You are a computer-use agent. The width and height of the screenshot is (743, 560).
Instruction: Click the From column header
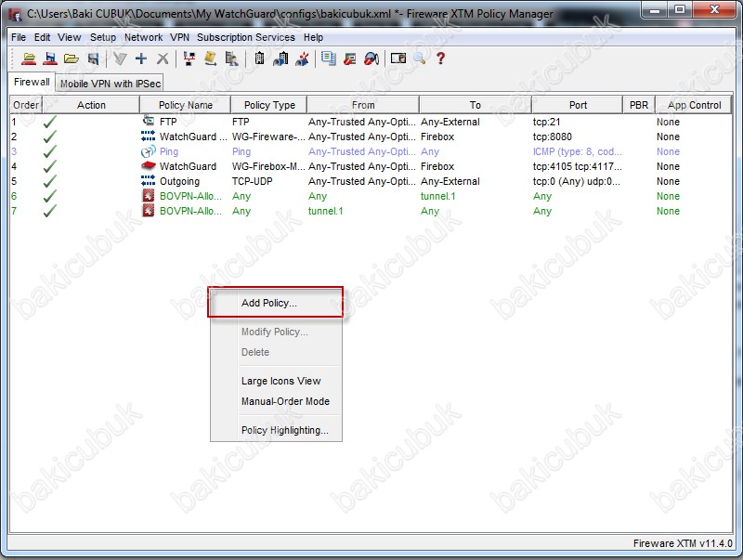pyautogui.click(x=363, y=105)
